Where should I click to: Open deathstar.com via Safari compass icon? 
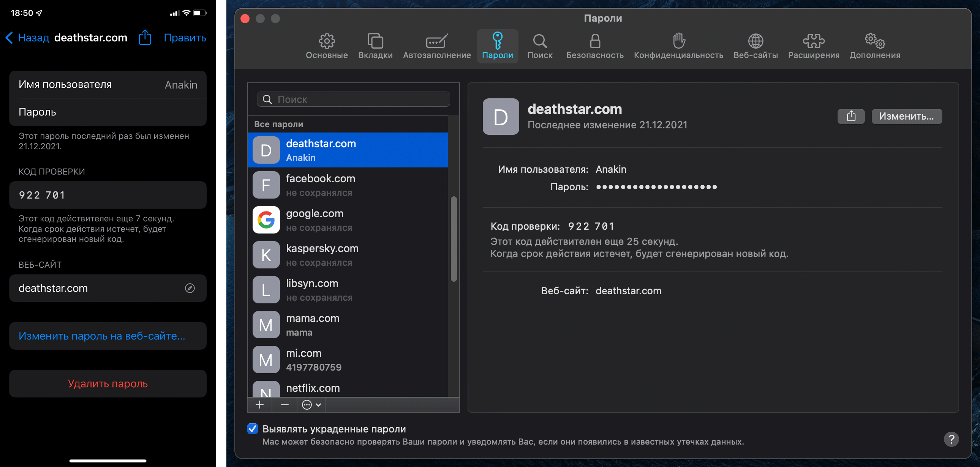pyautogui.click(x=190, y=288)
